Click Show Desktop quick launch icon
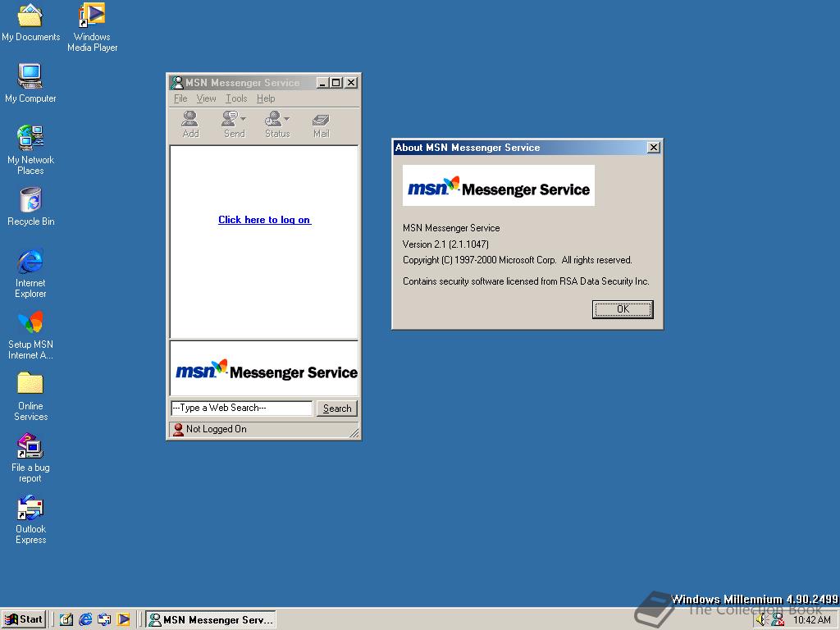Screen dimensions: 840x630 66,620
